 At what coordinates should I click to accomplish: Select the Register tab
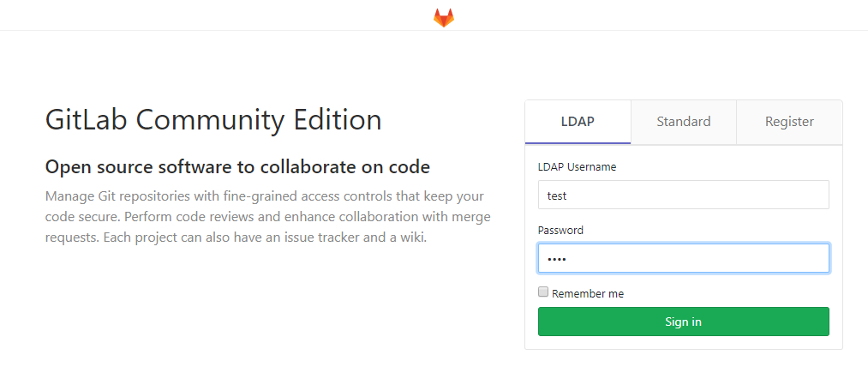click(789, 122)
